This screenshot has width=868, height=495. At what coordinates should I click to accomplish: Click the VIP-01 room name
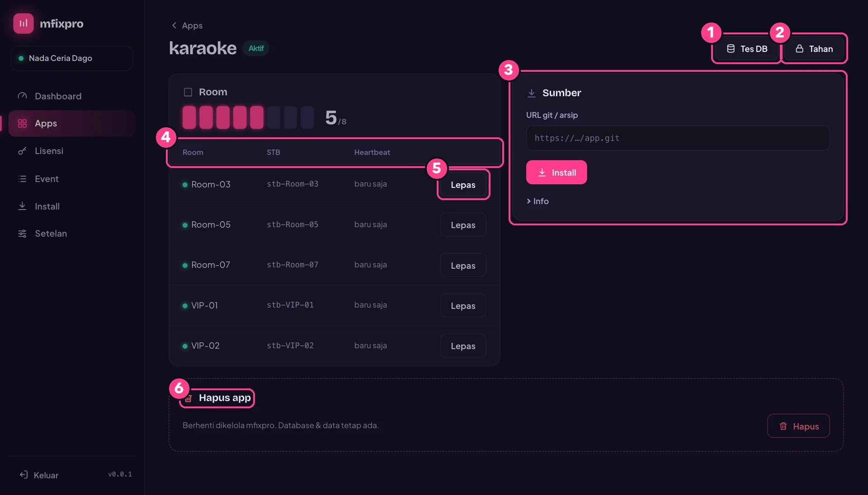coord(204,306)
